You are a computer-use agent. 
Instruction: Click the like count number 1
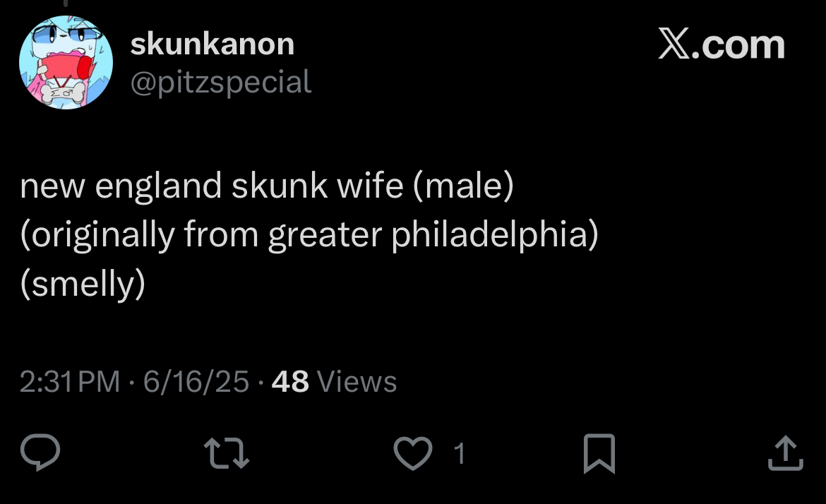click(x=459, y=453)
